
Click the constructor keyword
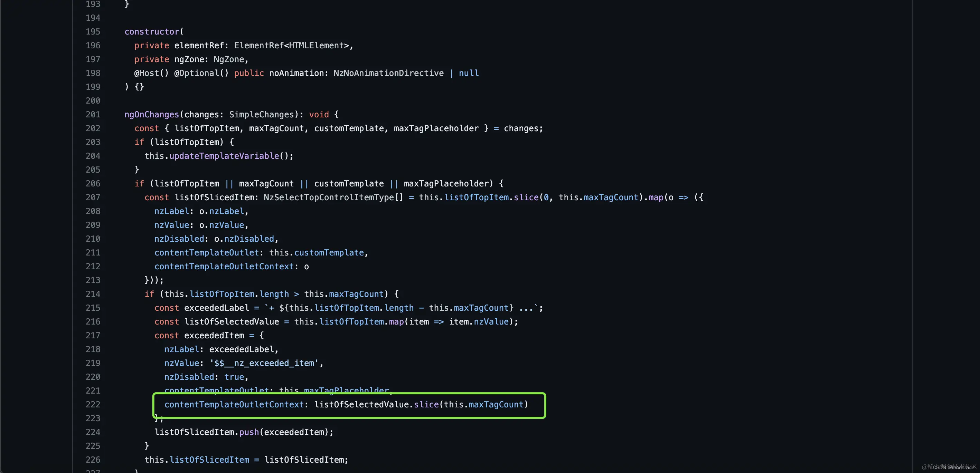152,31
